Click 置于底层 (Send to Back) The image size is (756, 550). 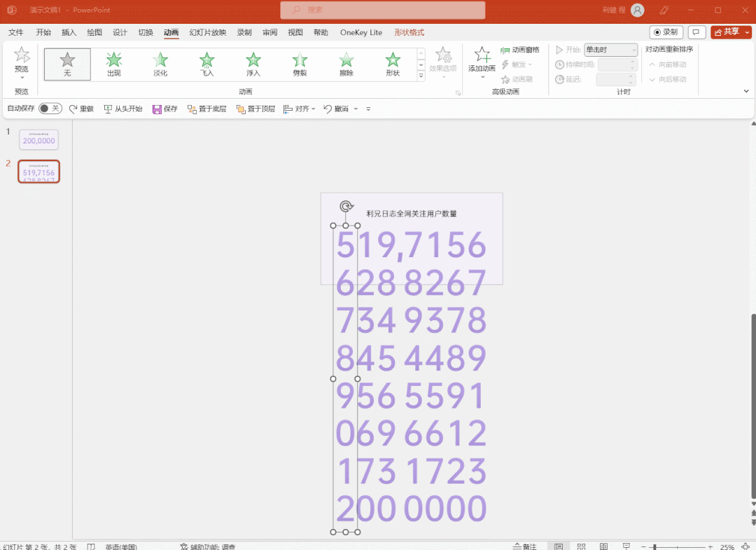click(206, 109)
